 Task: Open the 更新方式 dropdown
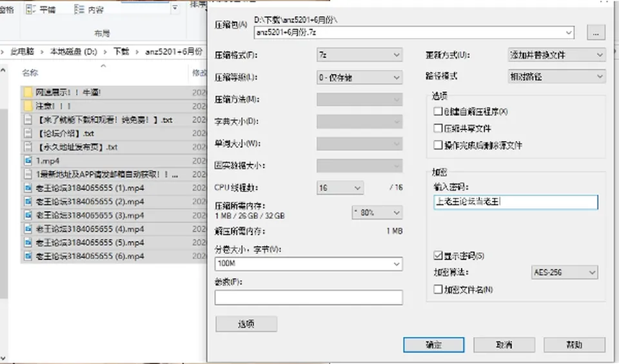tap(556, 55)
